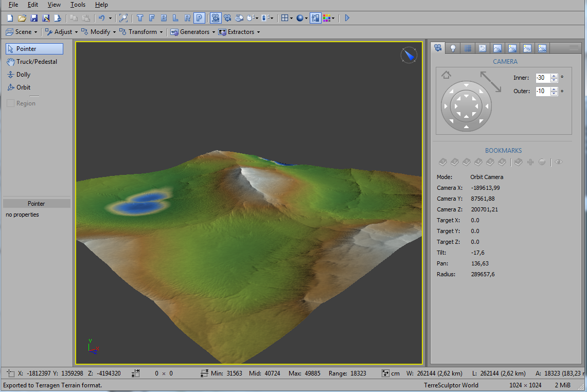
Task: Toggle the panel layout toolbar button
Action: (x=315, y=18)
